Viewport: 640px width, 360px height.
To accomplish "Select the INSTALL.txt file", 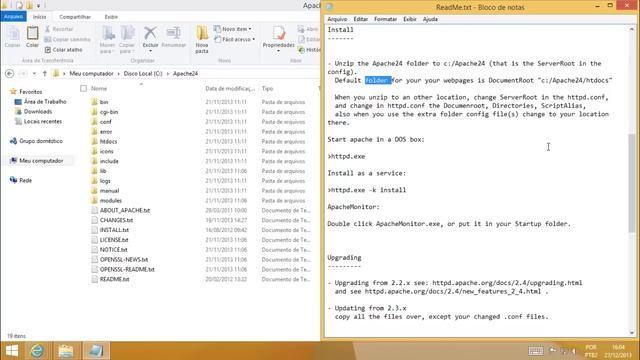I will tap(114, 230).
